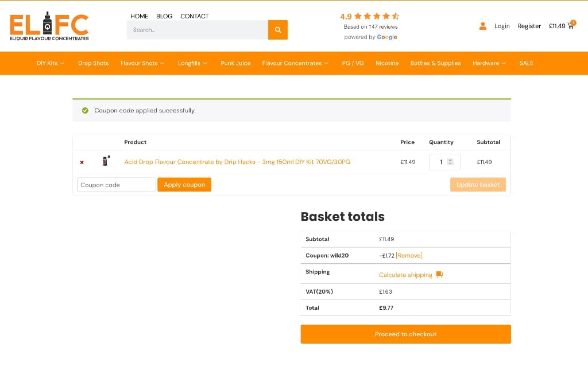The height and width of the screenshot is (370, 588).
Task: Click the user account icon beside Login
Action: (x=482, y=26)
